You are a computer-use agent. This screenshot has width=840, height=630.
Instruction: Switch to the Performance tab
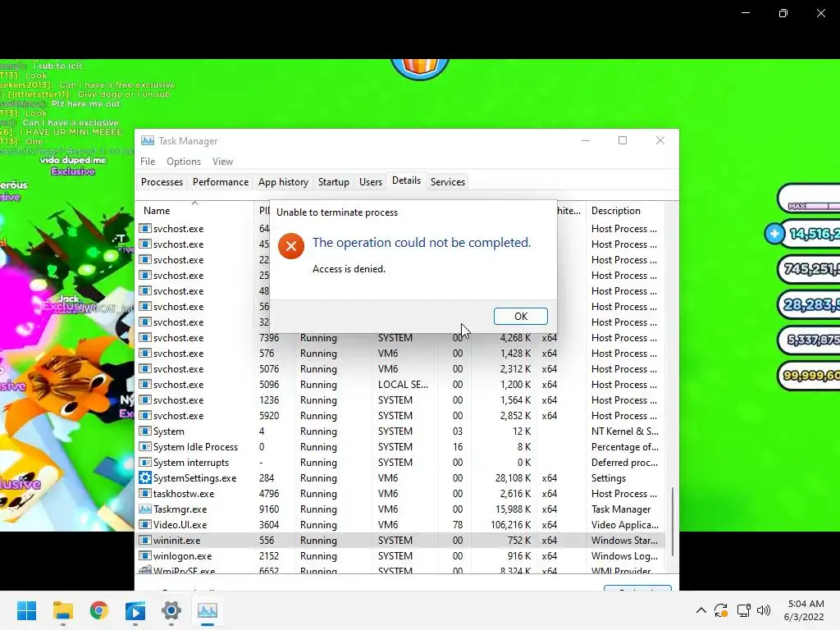220,182
